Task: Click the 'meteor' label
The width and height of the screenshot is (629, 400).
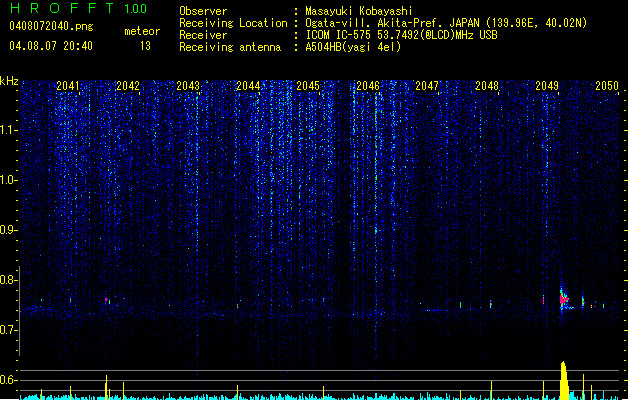Action: [x=142, y=31]
